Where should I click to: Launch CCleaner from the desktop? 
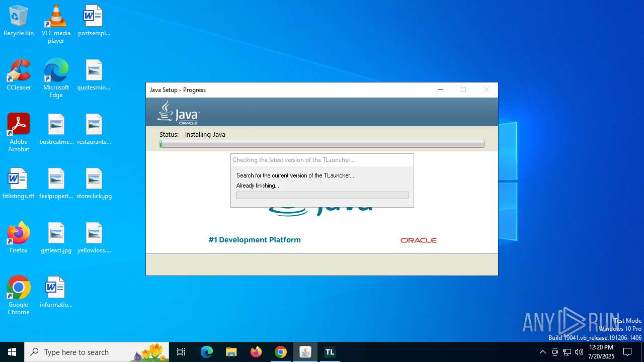tap(19, 75)
